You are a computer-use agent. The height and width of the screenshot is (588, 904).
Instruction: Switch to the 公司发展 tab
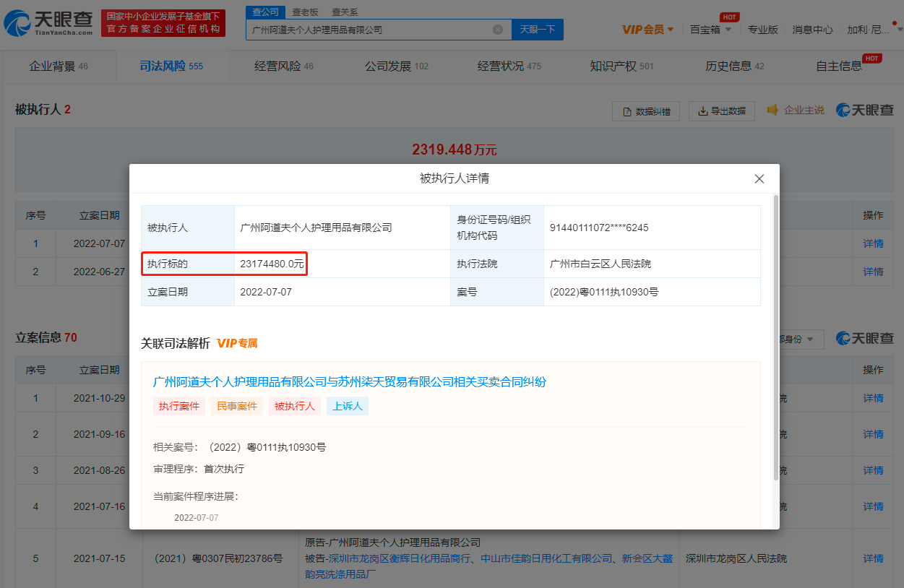(397, 66)
